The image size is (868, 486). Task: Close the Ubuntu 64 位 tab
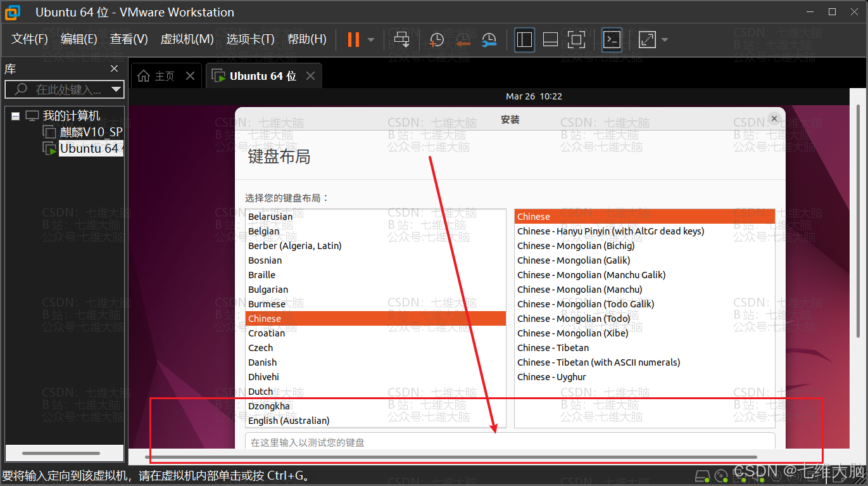[x=310, y=76]
